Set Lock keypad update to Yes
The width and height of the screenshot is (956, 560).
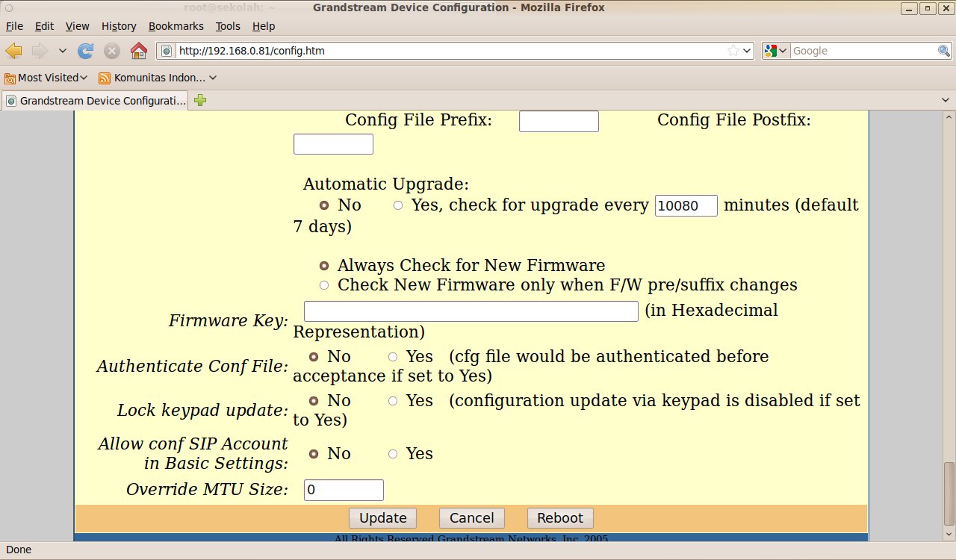[393, 401]
